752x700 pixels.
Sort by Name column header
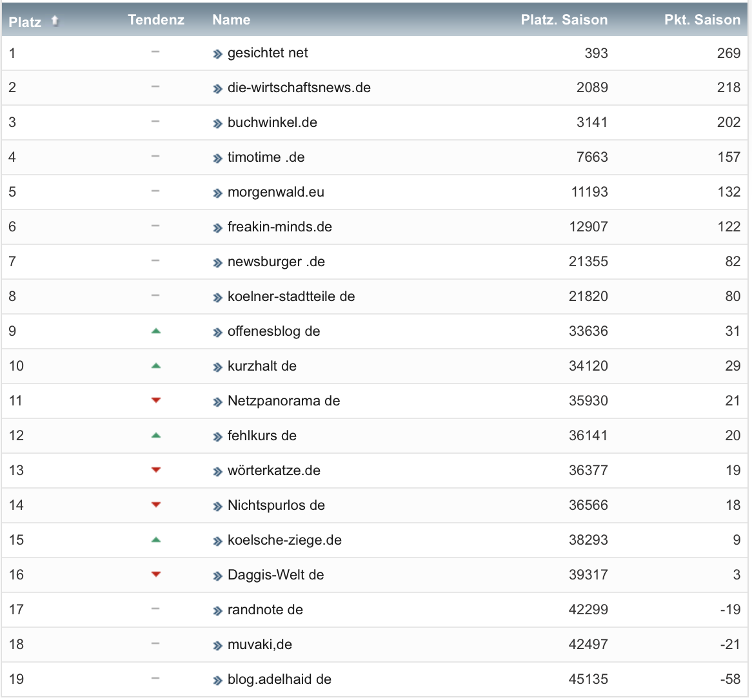(231, 19)
